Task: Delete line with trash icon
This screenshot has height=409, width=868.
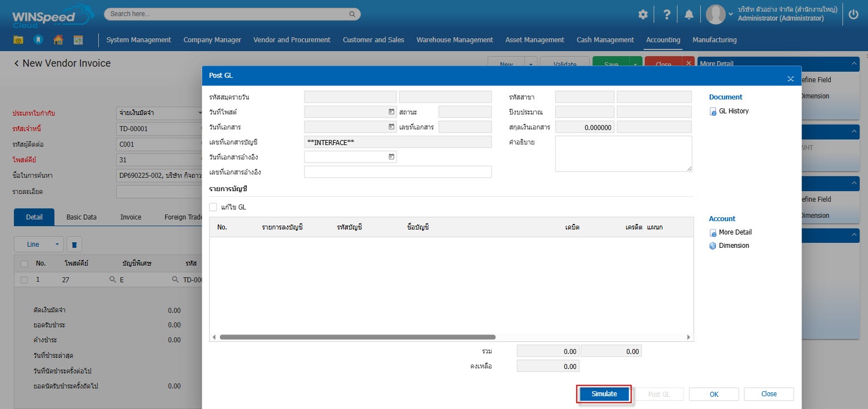Action: (74, 245)
